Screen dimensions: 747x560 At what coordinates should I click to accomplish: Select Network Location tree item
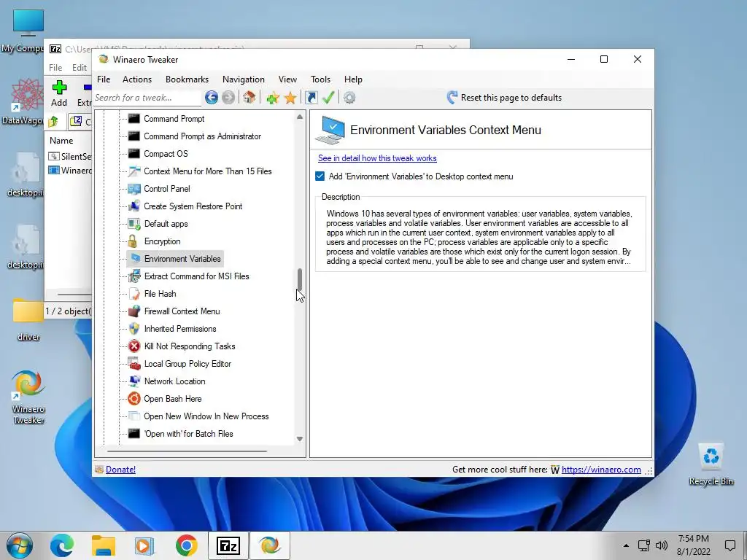tap(175, 381)
